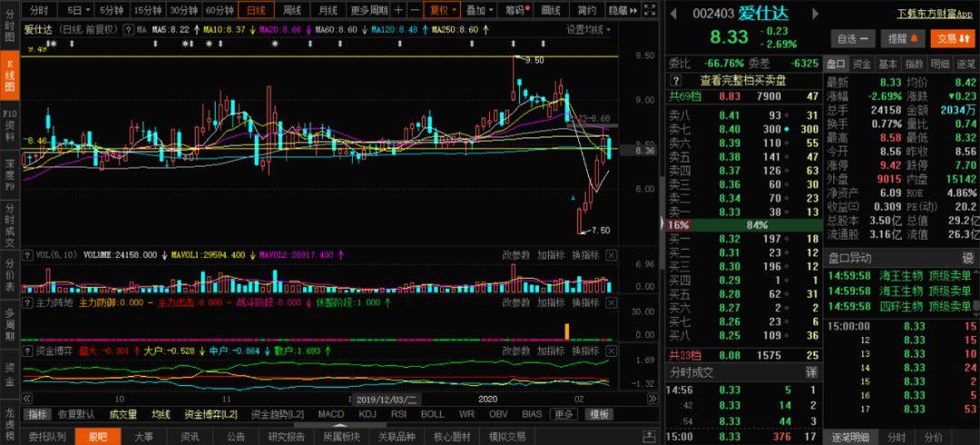Screen dimensions: 980x445
Task: Open help icon beside 查看完整档买卖盘
Action: pos(675,80)
